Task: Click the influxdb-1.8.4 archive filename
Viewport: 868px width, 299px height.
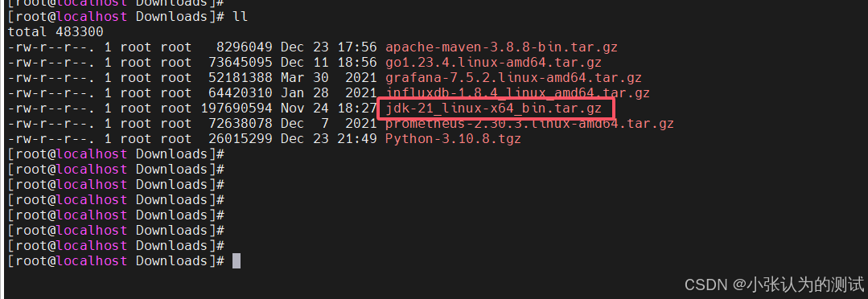Action: tap(517, 93)
